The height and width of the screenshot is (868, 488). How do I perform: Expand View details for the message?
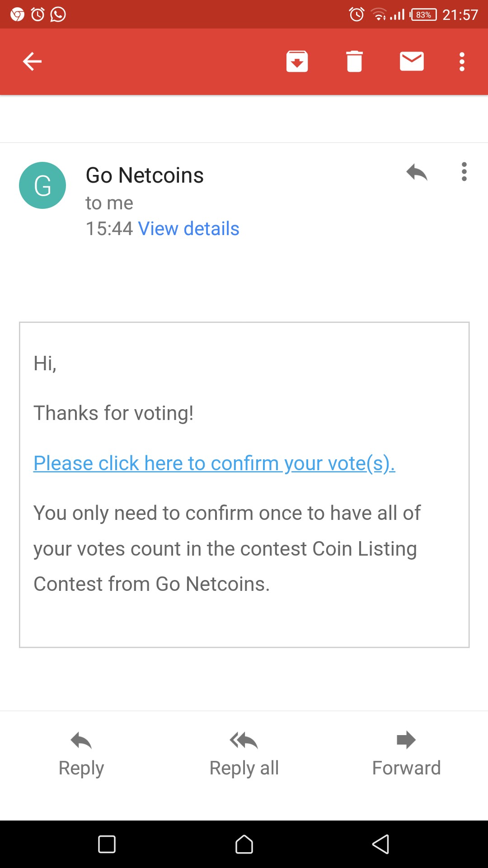188,229
